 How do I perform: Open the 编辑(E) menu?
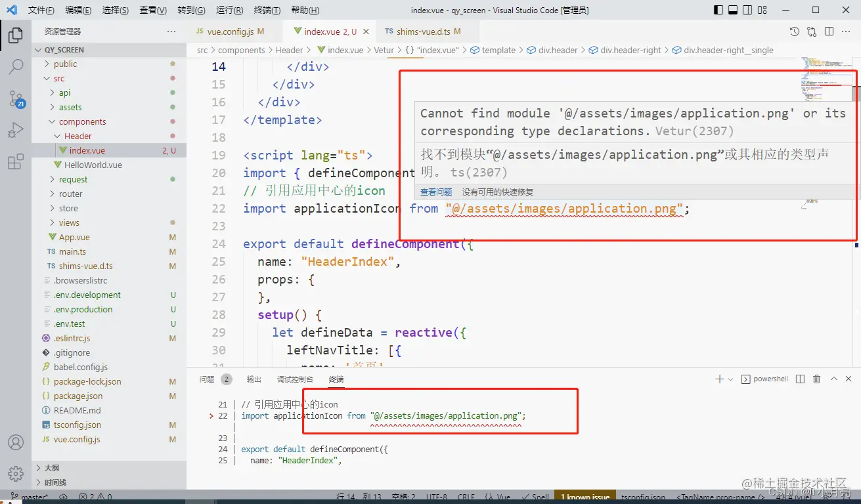(79, 10)
